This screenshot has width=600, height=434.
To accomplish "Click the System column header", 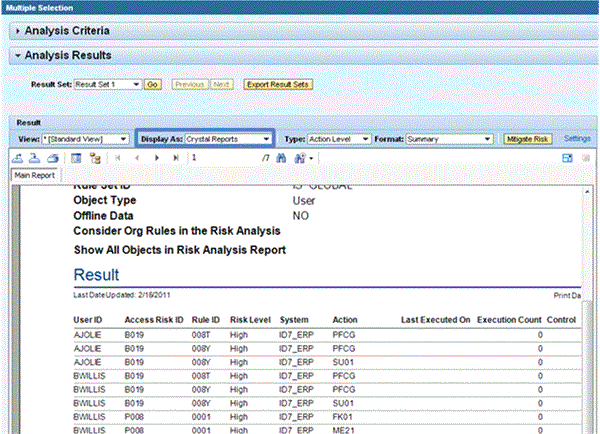I will [x=294, y=320].
